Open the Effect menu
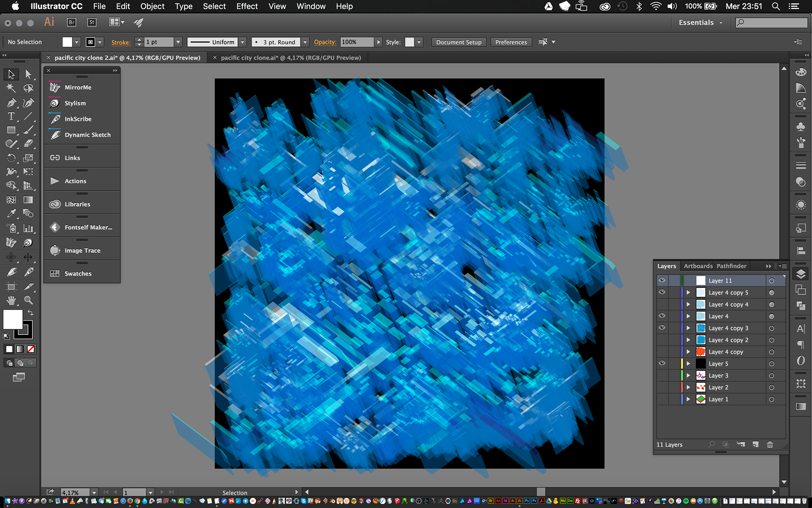 coord(247,6)
